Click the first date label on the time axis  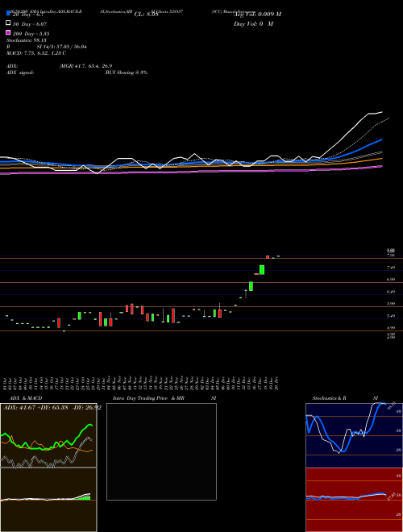click(6, 383)
